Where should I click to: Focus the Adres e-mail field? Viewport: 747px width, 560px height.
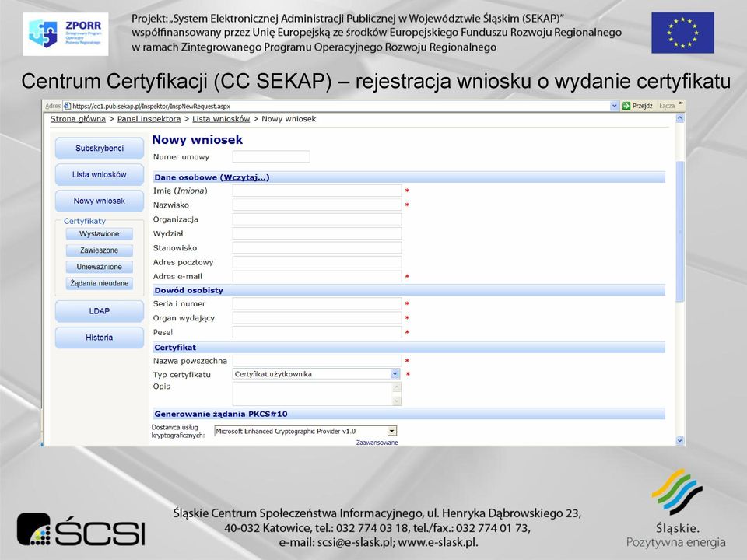pyautogui.click(x=317, y=276)
